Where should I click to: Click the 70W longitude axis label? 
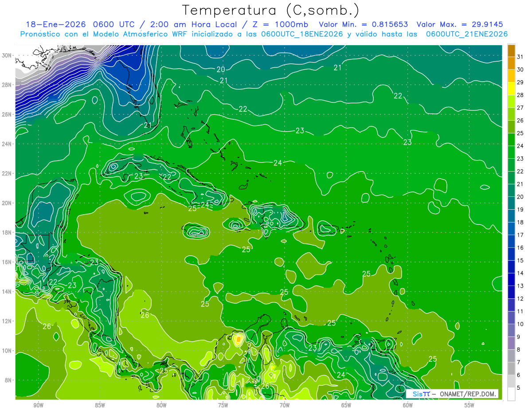pyautogui.click(x=285, y=405)
